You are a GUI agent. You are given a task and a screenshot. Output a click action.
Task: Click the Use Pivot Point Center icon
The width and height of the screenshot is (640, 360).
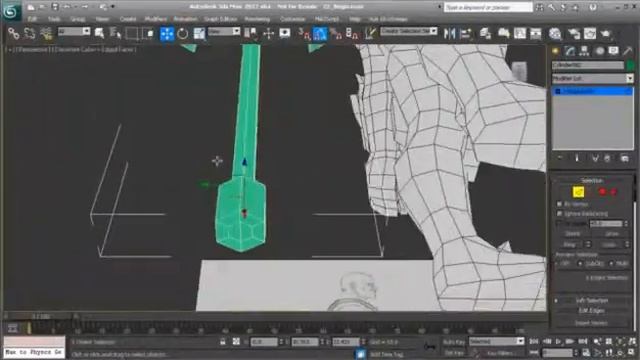click(250, 33)
